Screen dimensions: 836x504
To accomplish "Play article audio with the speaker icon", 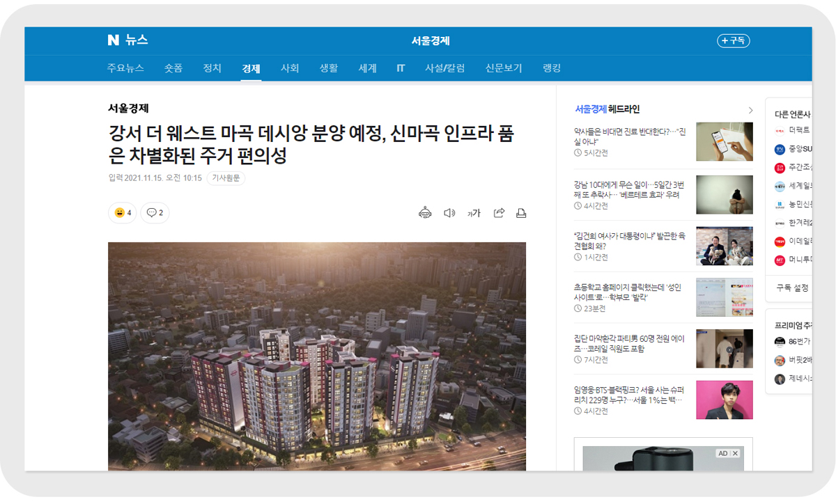I will coord(449,213).
